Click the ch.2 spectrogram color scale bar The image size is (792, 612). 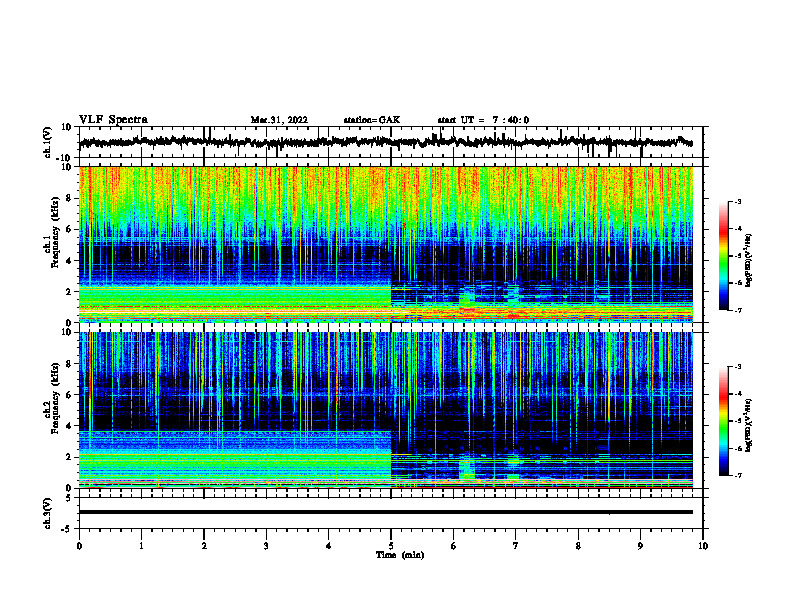point(723,421)
